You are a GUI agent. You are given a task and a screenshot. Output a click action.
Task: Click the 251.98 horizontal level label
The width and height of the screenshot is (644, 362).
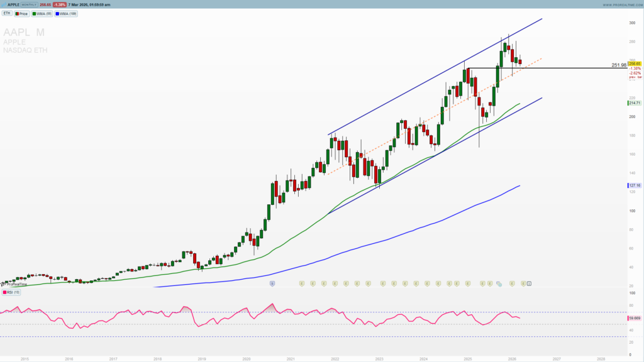(x=618, y=65)
